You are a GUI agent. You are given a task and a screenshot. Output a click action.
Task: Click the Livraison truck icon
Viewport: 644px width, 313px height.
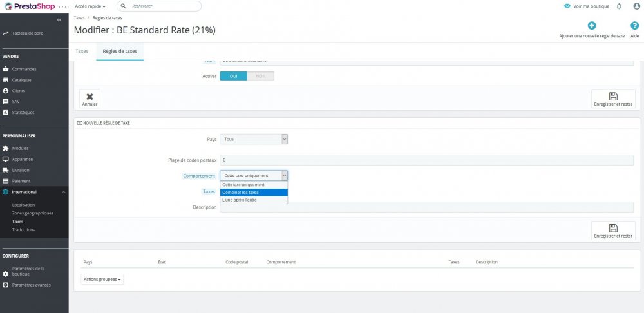[x=6, y=170]
